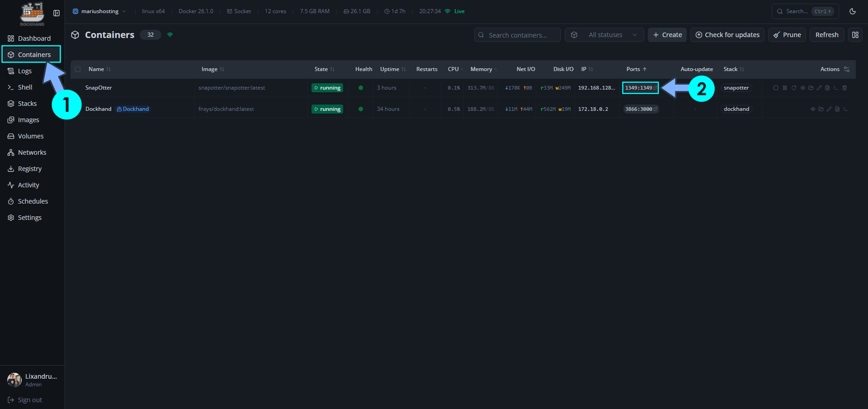The width and height of the screenshot is (868, 409).
Task: Open column settings next to Actions
Action: tap(847, 69)
